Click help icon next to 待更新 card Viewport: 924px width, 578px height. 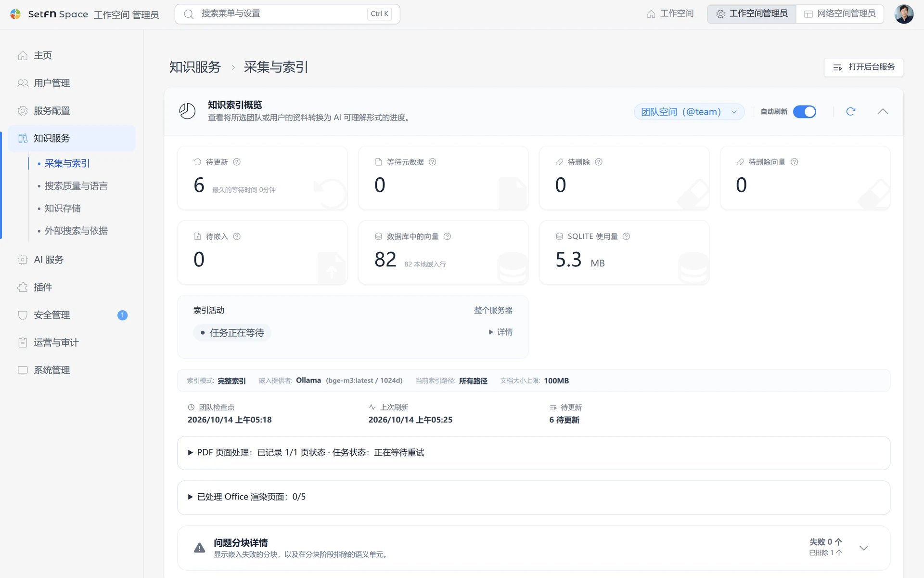pos(237,162)
